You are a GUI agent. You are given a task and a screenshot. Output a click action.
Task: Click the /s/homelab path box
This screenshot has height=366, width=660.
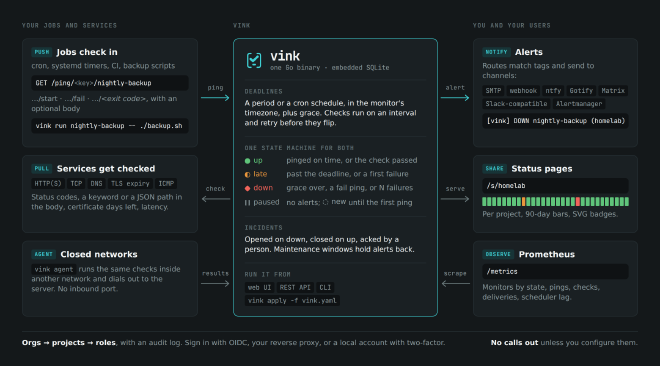click(556, 186)
